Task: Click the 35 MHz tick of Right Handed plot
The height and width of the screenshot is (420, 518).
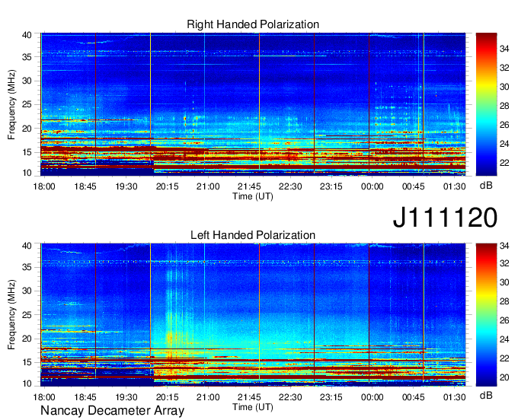Action: (x=27, y=57)
